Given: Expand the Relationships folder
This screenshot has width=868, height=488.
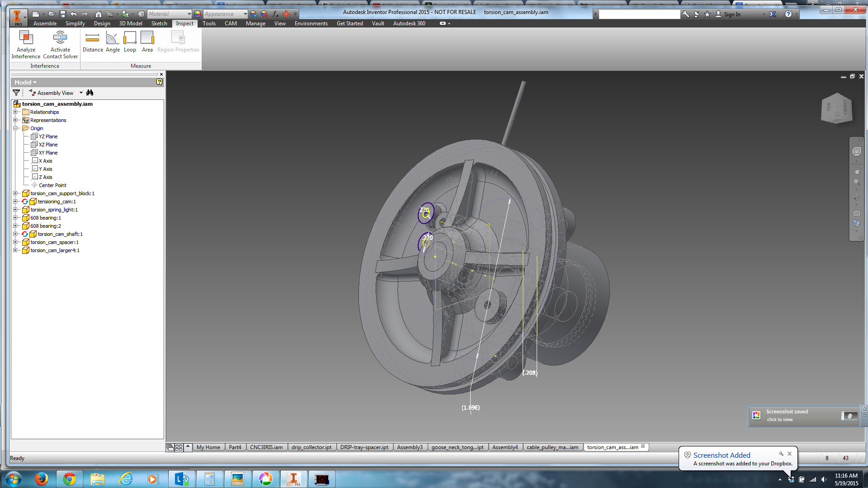Looking at the screenshot, I should (x=15, y=112).
